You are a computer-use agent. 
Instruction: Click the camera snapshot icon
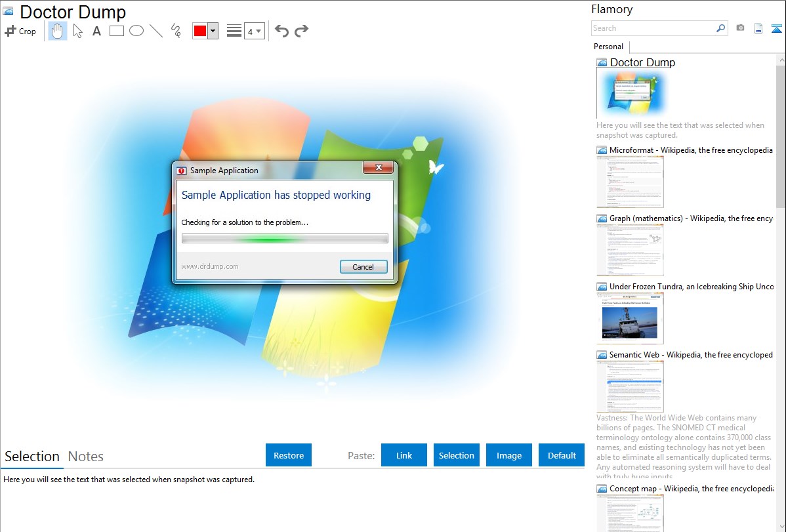(x=740, y=28)
